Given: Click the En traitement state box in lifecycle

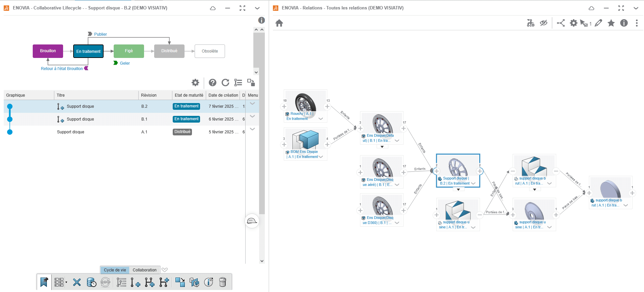Looking at the screenshot, I should (x=88, y=51).
